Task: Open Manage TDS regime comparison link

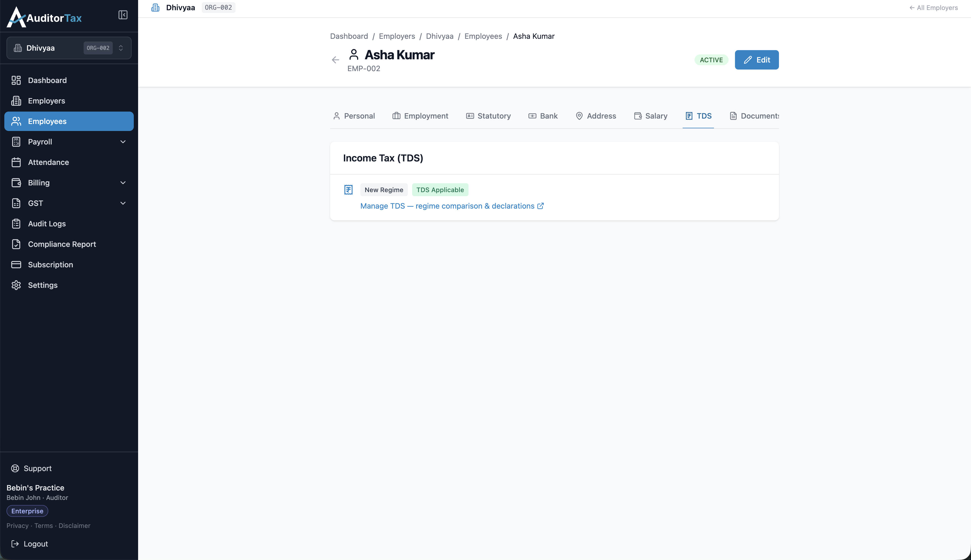Action: tap(452, 206)
